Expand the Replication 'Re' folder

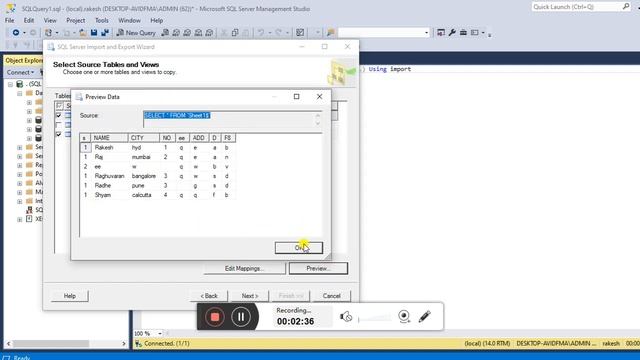20,165
